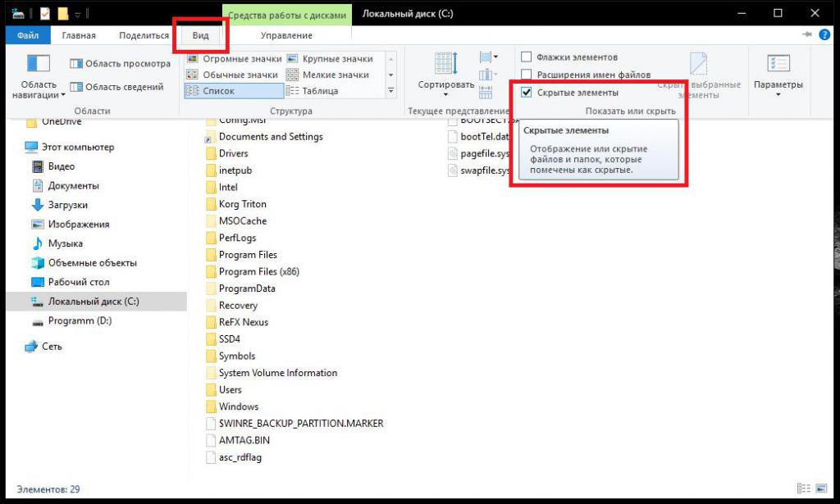The image size is (840, 504).
Task: Select the asc_rdflag file
Action: pos(234,457)
